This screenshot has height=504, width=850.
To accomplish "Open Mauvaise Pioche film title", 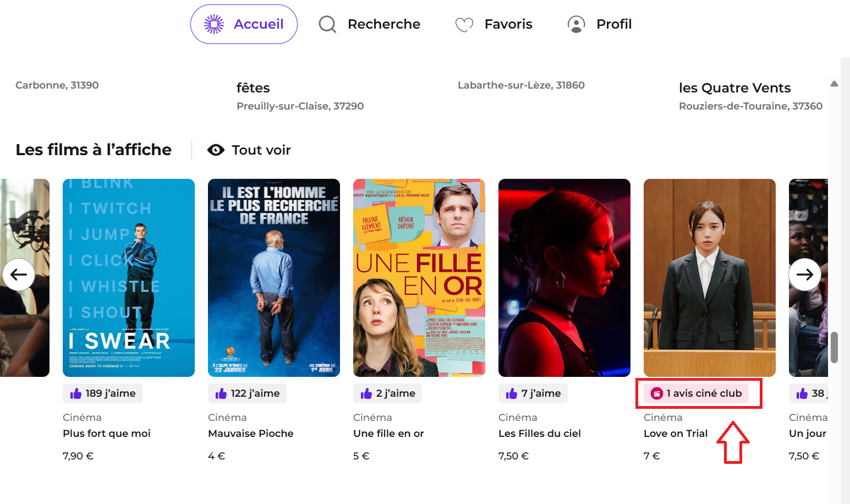I will pos(251,434).
